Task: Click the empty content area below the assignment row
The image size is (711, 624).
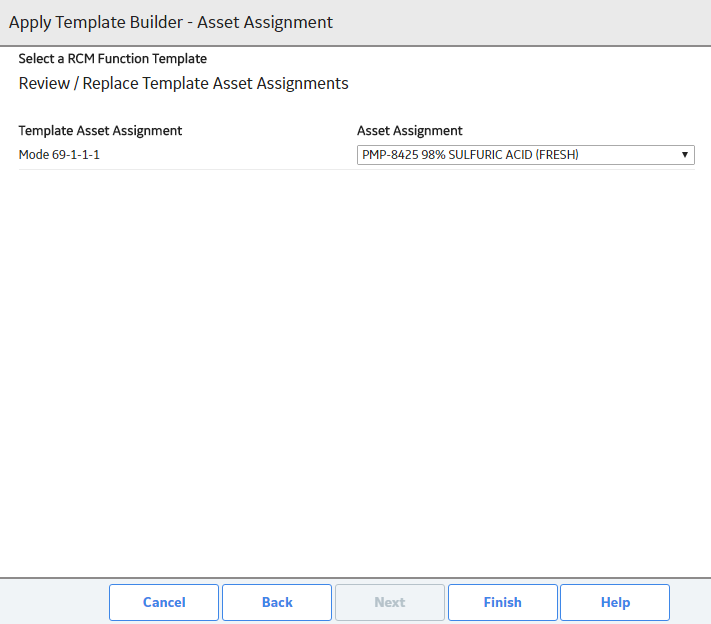Action: (356, 372)
